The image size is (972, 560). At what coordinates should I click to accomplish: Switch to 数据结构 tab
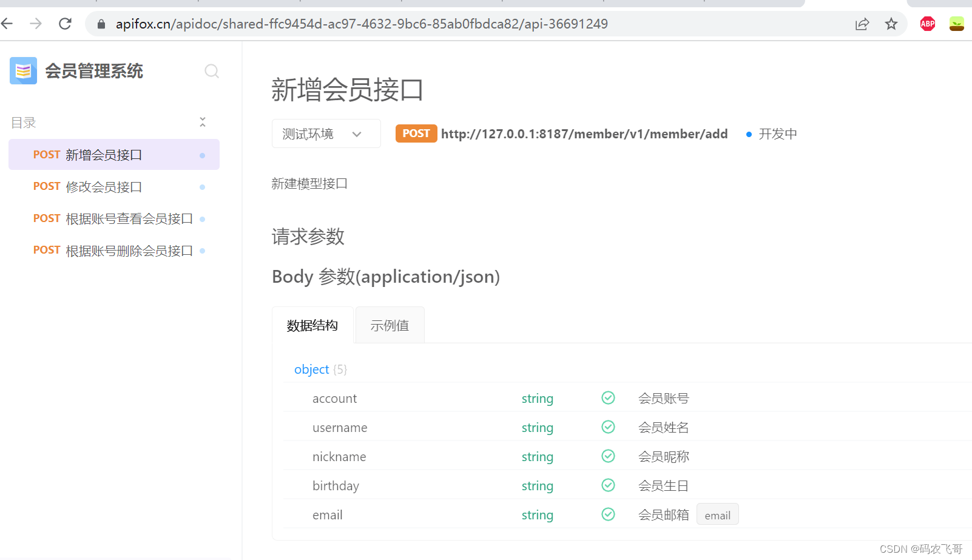[312, 325]
